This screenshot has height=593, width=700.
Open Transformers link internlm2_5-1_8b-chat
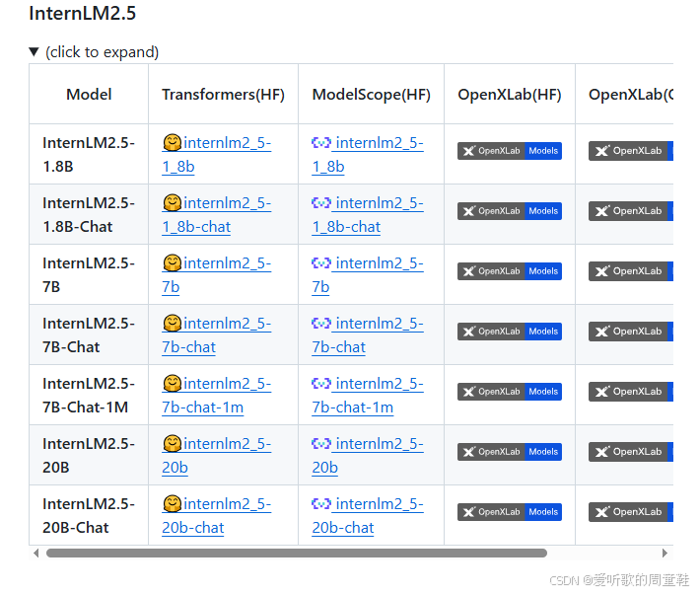coord(217,215)
